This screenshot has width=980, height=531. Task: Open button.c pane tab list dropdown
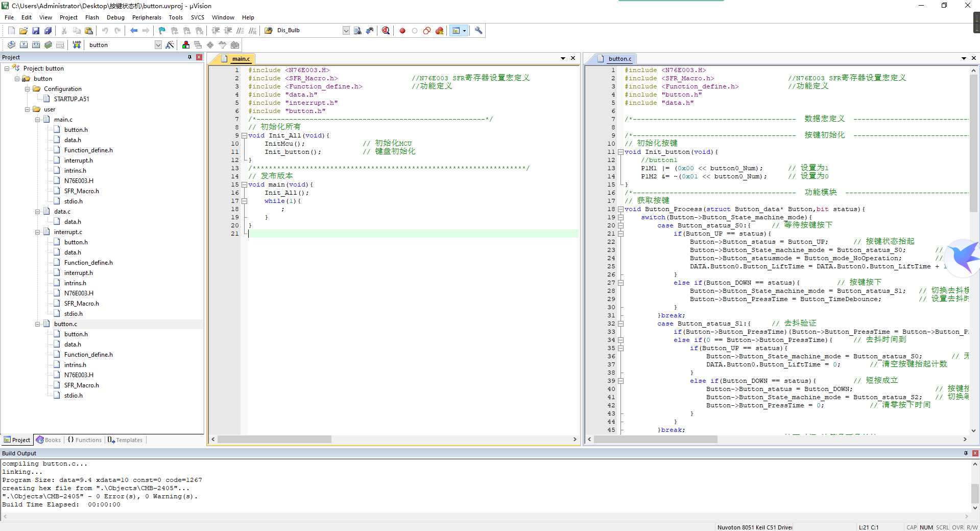tap(964, 58)
